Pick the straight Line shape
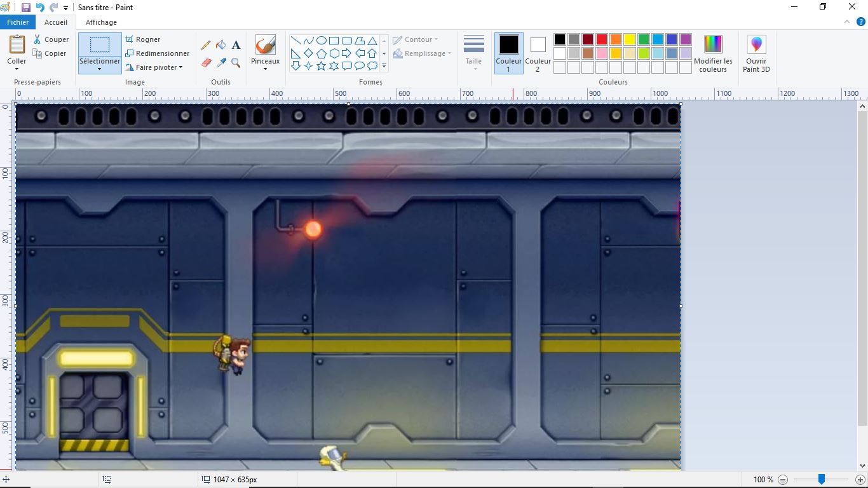Screen dimensions: 868x488 click(295, 41)
